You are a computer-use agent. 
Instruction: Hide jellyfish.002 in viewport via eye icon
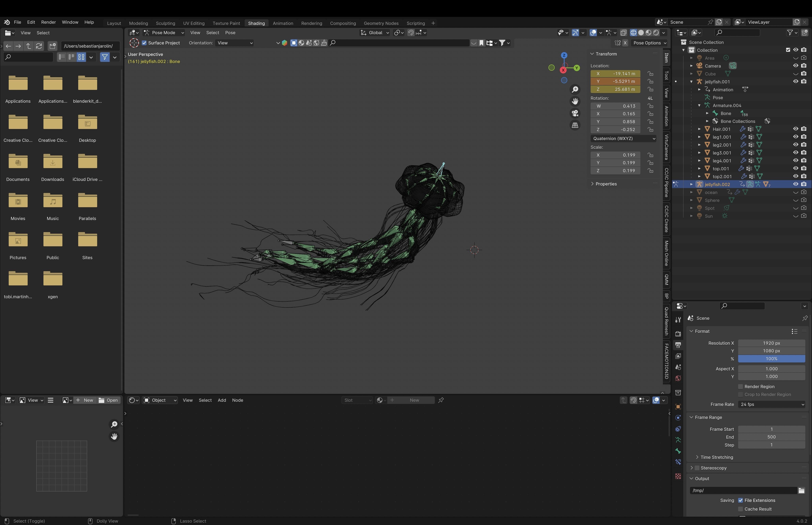[796, 184]
